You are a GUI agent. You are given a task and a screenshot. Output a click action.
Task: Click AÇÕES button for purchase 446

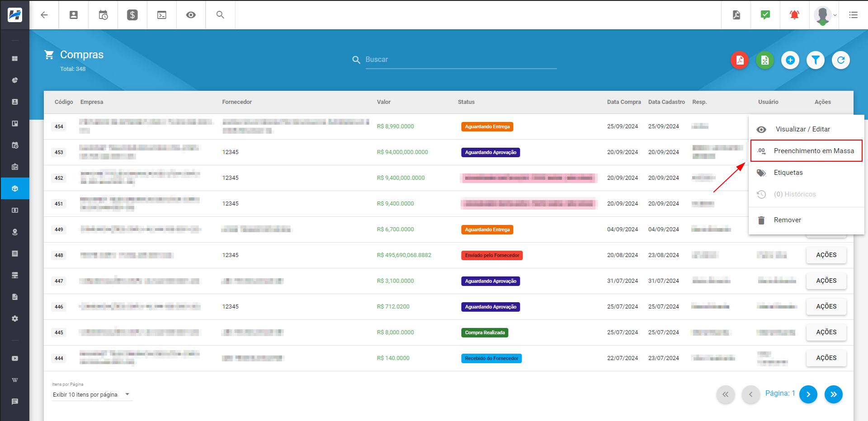[826, 307]
